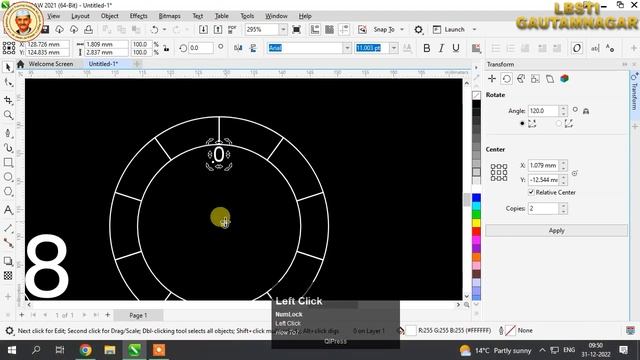Viewport: 640px width, 360px height.
Task: Click the Export icon in toolbar
Action: click(218, 29)
